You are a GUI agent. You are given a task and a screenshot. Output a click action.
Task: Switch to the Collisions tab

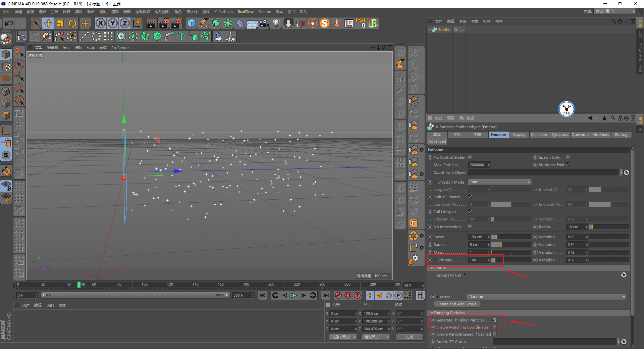[539, 135]
